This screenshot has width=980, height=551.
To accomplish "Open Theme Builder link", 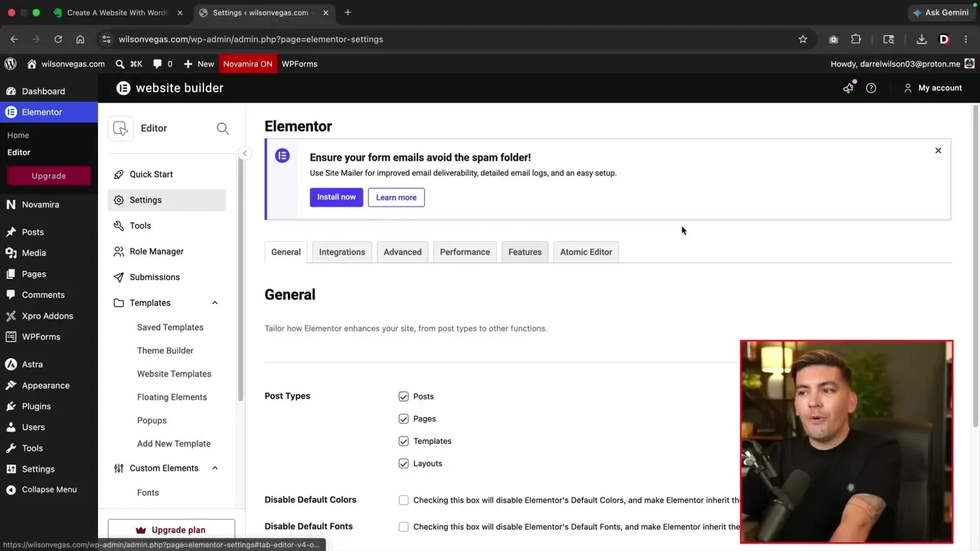I will (x=165, y=350).
